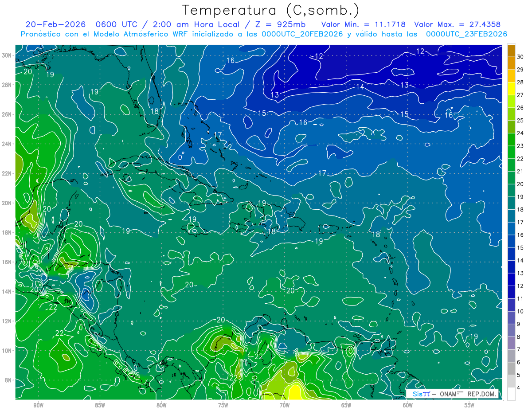Click the brown top colorbar swatch above 30
The width and height of the screenshot is (532, 411).
(x=511, y=51)
